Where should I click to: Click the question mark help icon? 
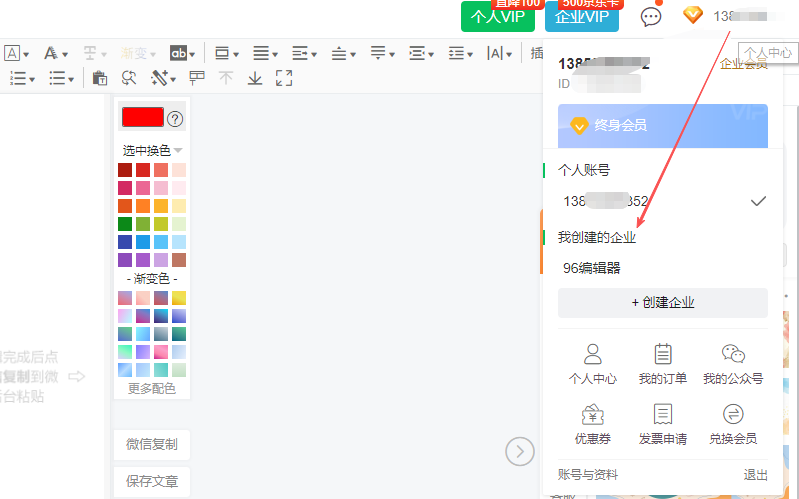tap(175, 119)
